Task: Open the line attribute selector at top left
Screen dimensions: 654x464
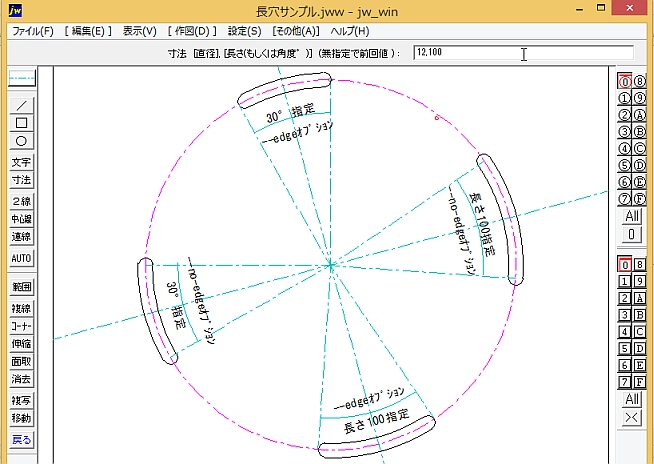Action: coord(21,77)
